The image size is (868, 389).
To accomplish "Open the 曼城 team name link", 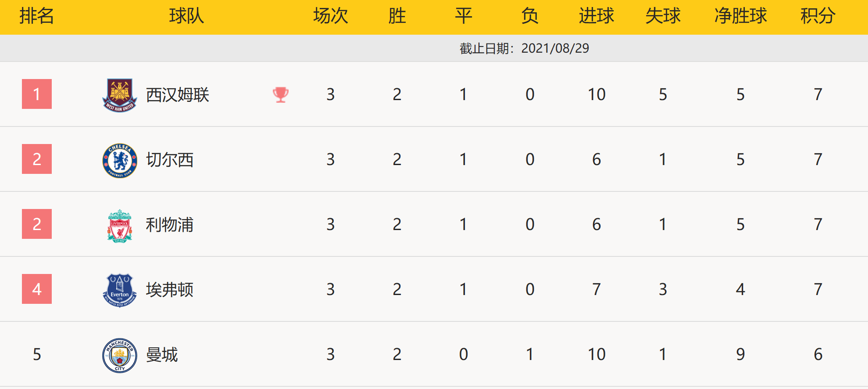I will [162, 355].
